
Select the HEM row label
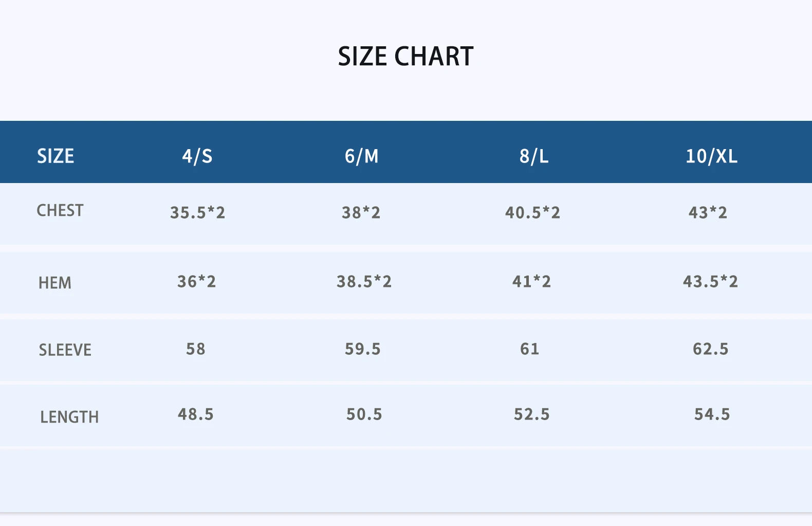coord(55,283)
